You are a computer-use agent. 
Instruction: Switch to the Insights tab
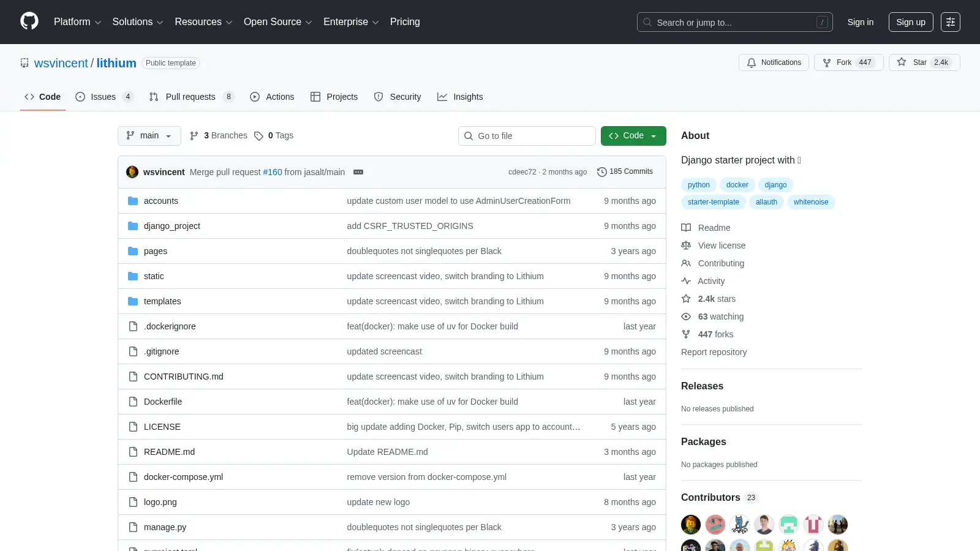(460, 97)
